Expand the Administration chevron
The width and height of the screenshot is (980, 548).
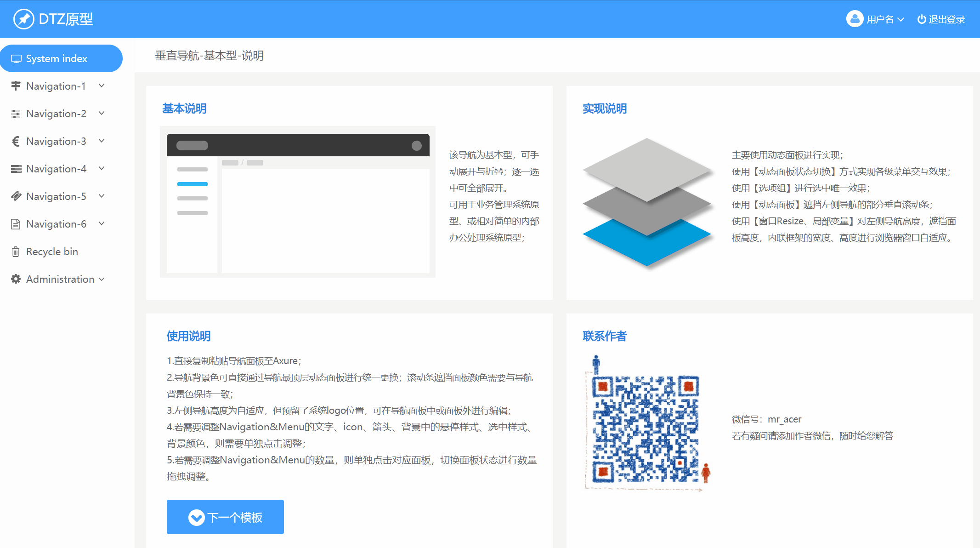tap(102, 279)
